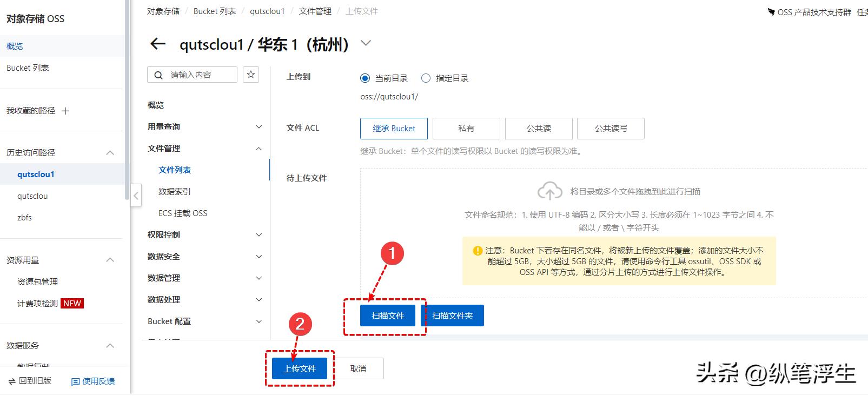Expand the 数据管理 menu section
Screen dimensions: 868x396
259,278
